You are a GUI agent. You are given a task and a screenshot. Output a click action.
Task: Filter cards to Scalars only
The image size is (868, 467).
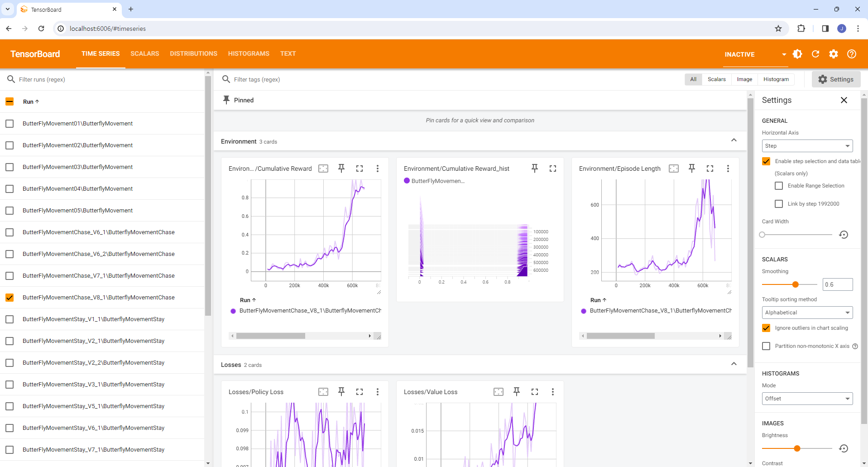pyautogui.click(x=717, y=79)
